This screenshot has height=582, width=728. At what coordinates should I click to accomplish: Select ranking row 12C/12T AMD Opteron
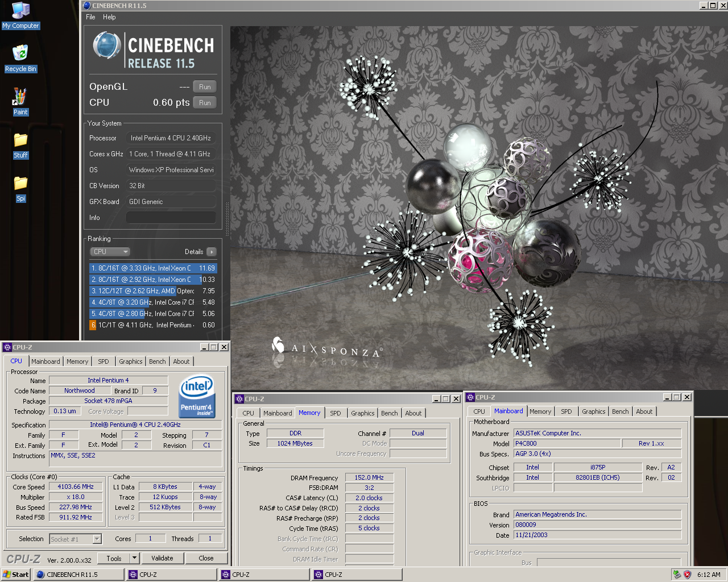[153, 291]
